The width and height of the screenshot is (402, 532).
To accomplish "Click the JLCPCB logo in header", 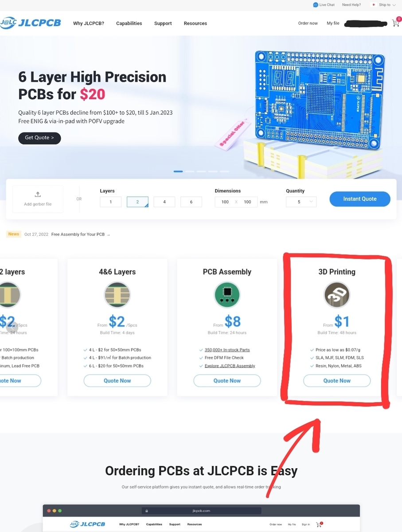I will click(31, 23).
